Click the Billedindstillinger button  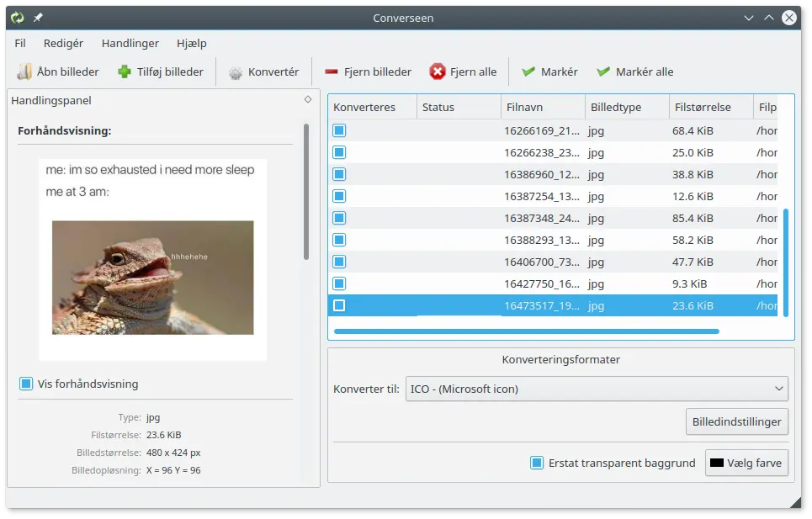pyautogui.click(x=737, y=421)
